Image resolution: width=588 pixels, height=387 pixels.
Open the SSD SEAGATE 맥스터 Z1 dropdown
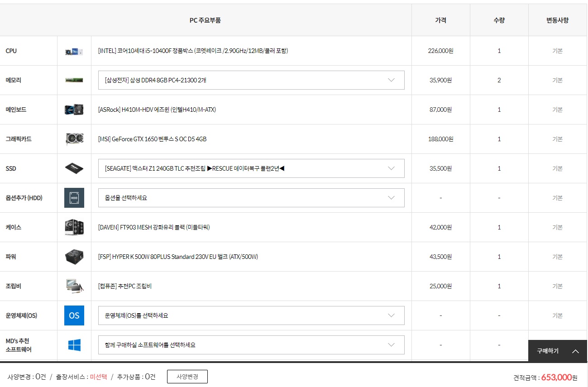coord(251,168)
